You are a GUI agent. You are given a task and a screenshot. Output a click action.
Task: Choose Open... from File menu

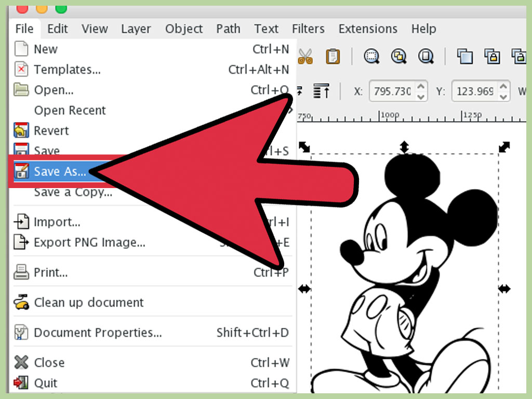click(x=152, y=90)
